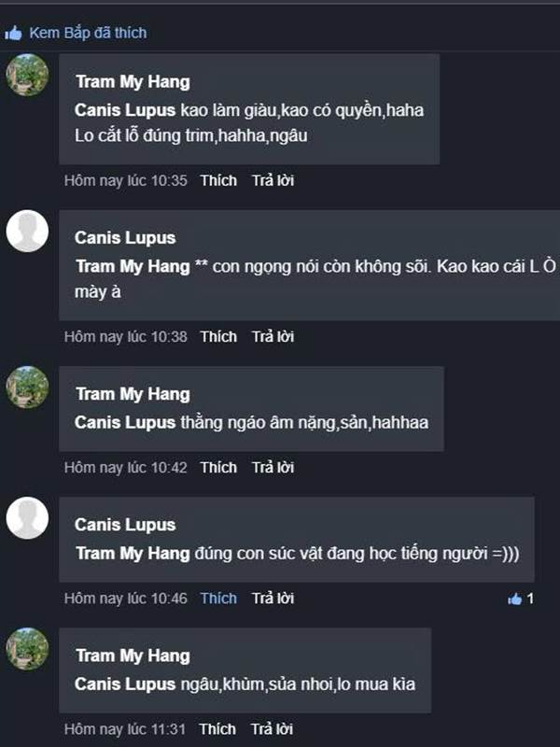Image resolution: width=560 pixels, height=747 pixels.
Task: Click Canis Lupus's blank avatar on 10:38 comment
Action: [27, 231]
